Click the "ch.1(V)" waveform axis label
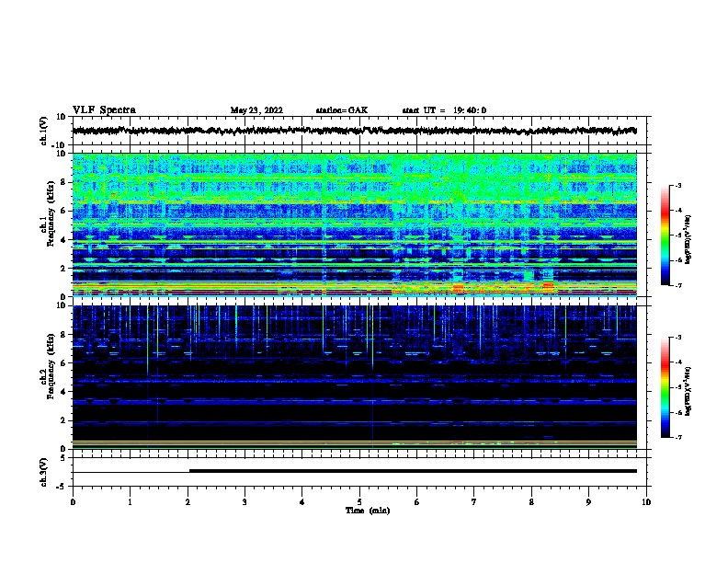 pyautogui.click(x=44, y=131)
